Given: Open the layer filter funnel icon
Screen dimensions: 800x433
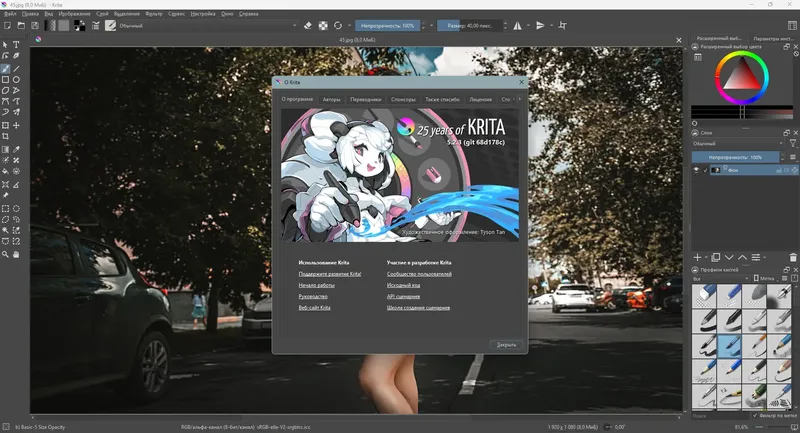Looking at the screenshot, I should click(793, 144).
